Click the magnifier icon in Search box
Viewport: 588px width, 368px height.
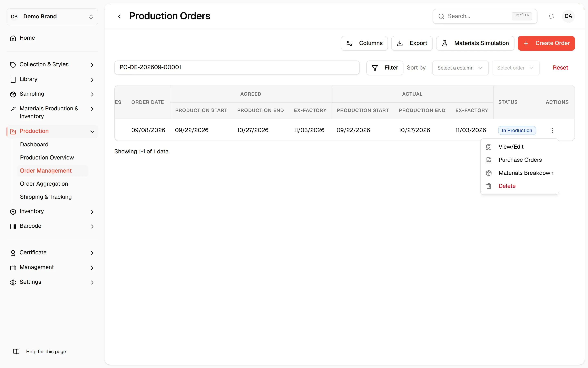tap(441, 16)
